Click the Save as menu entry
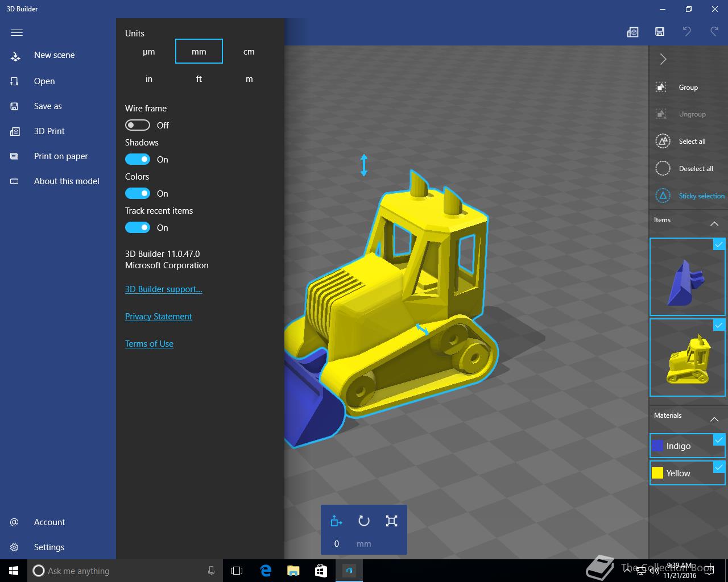 tap(58, 106)
